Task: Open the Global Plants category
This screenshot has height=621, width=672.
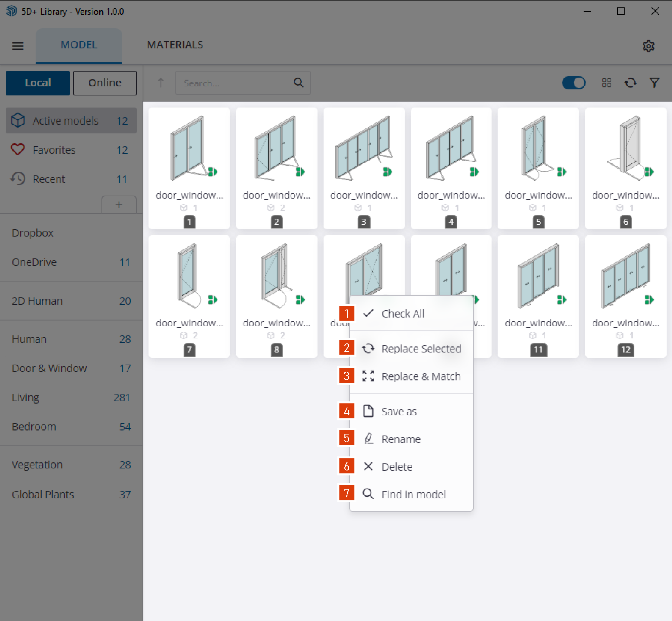Action: click(x=43, y=494)
